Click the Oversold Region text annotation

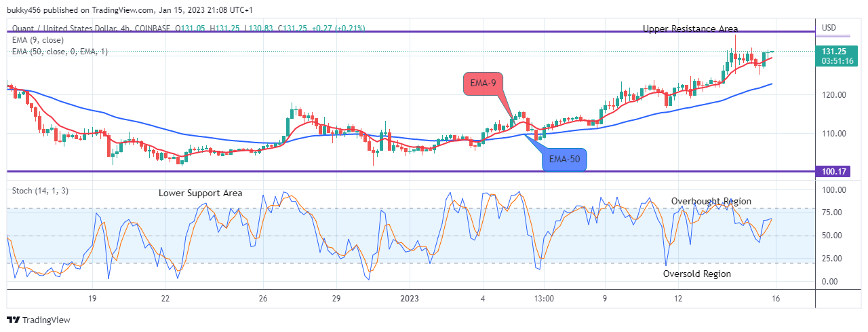(696, 274)
